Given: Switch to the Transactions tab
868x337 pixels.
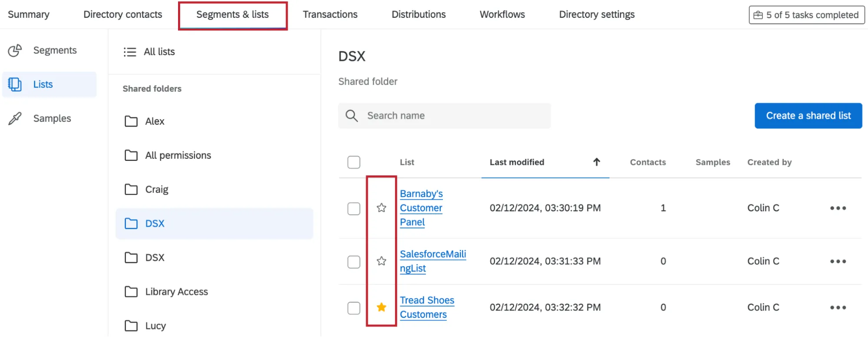Looking at the screenshot, I should coord(330,14).
